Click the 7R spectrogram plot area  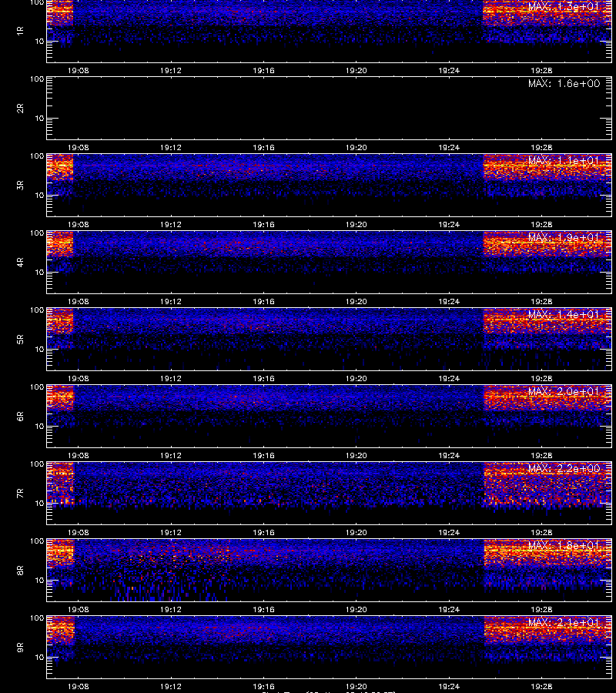[x=330, y=494]
